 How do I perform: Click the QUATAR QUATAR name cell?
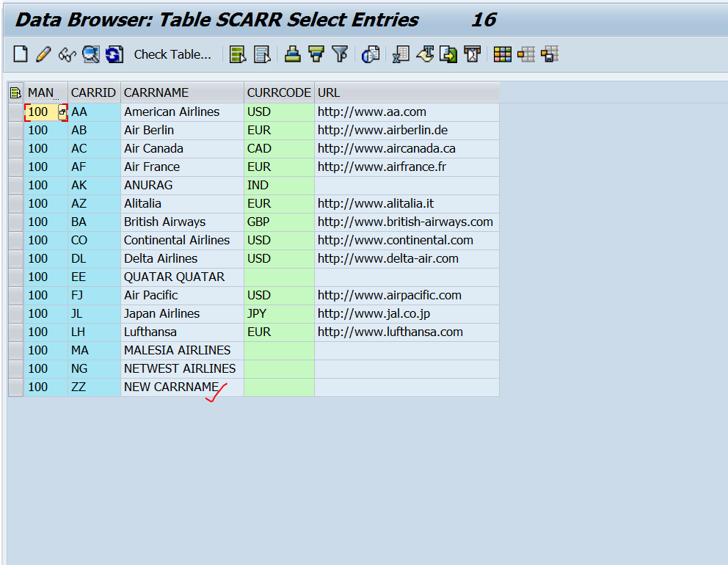(183, 277)
